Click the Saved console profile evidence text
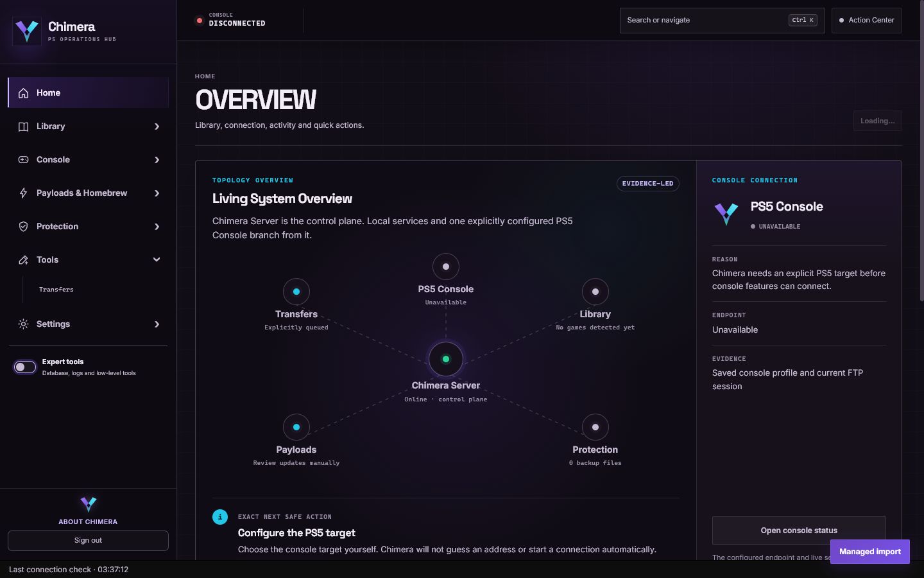This screenshot has height=578, width=924. click(788, 380)
